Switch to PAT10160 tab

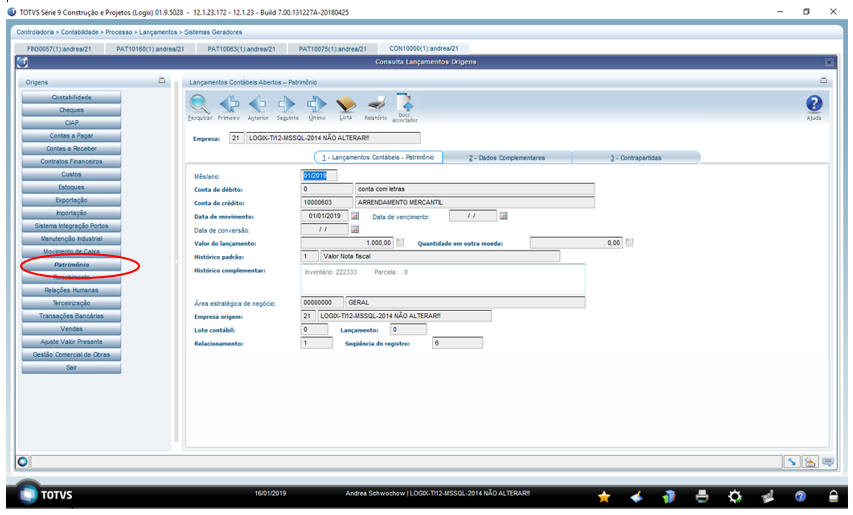coord(150,49)
